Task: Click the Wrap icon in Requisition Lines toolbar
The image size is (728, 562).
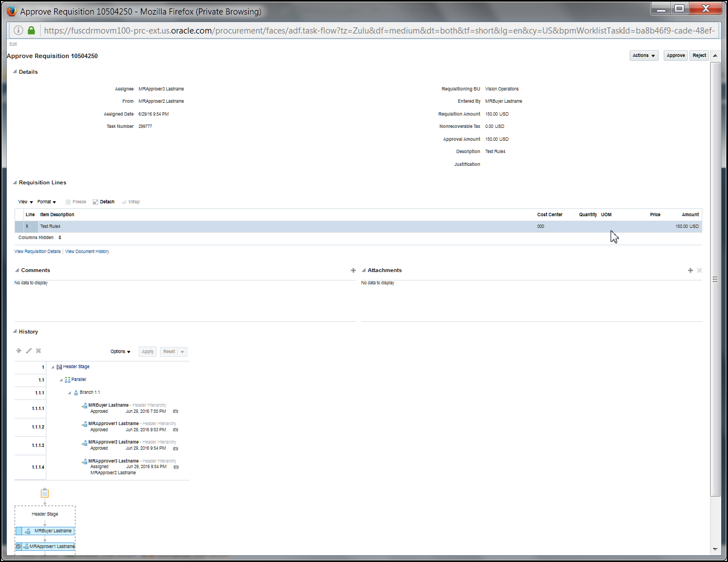Action: 131,202
